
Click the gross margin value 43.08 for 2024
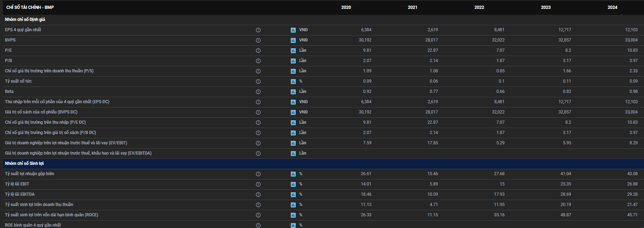click(632, 174)
